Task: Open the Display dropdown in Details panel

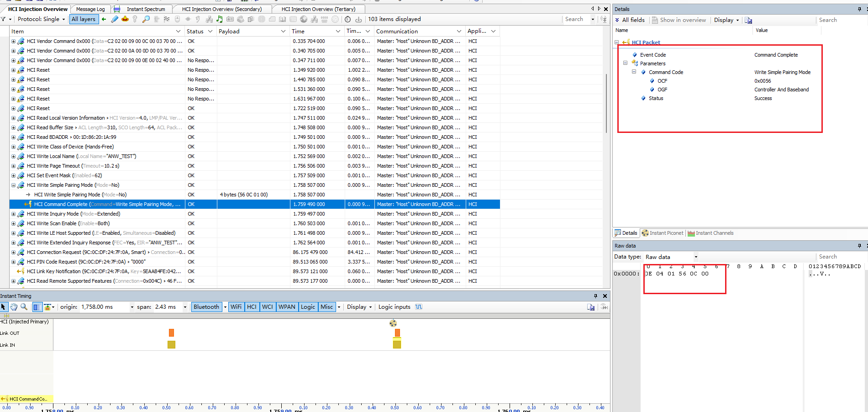Action: pos(726,20)
